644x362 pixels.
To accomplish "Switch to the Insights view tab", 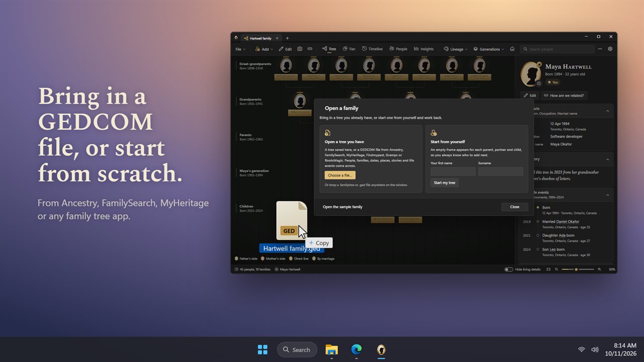I will click(424, 49).
